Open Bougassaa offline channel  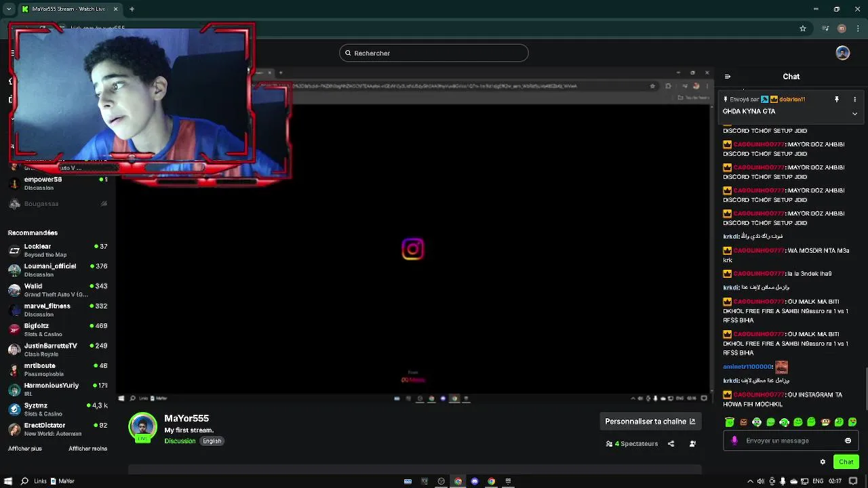pos(58,203)
